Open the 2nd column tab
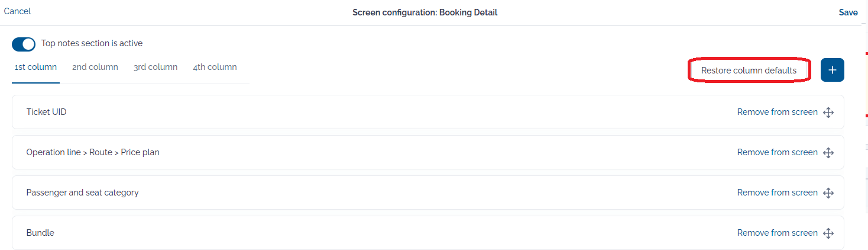This screenshot has height=250, width=868. pos(95,67)
